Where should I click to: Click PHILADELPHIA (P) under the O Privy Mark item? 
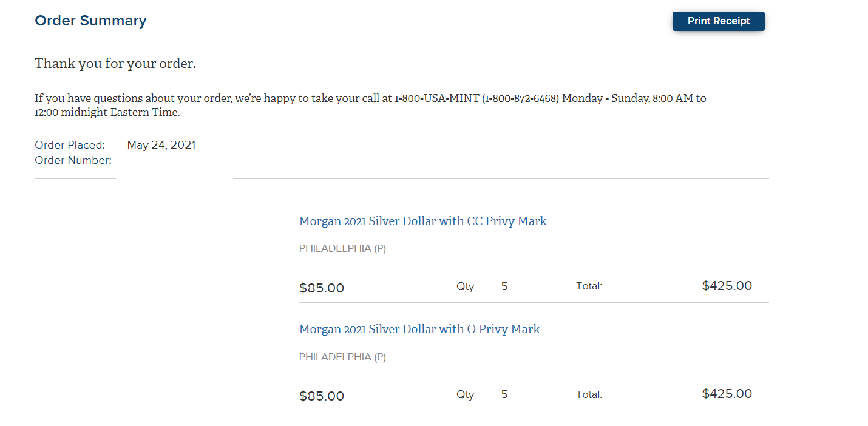pos(342,357)
